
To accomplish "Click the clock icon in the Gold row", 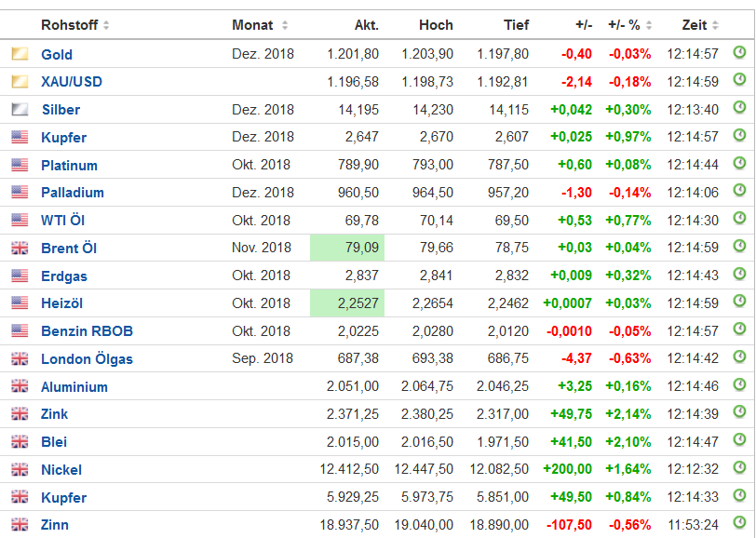I will coord(740,53).
